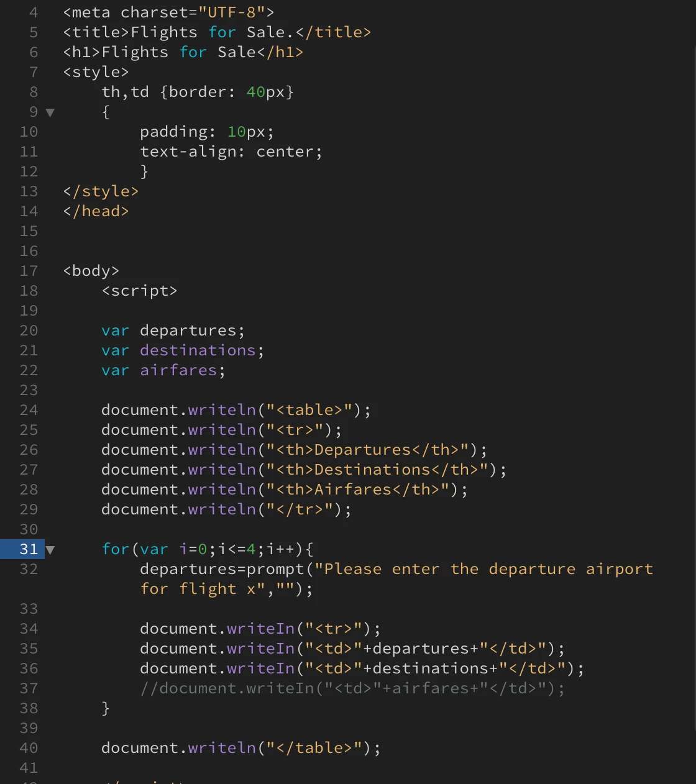Click the 'for(var i=0;i<=4;i++){' line
This screenshot has height=784, width=696.
207,549
